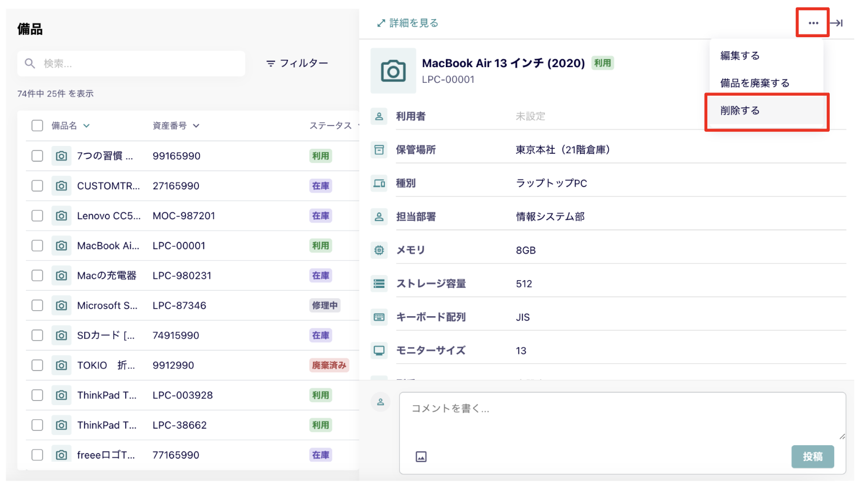The image size is (868, 488).
Task: Click the ストレージ容量 storage icon
Action: click(x=379, y=283)
